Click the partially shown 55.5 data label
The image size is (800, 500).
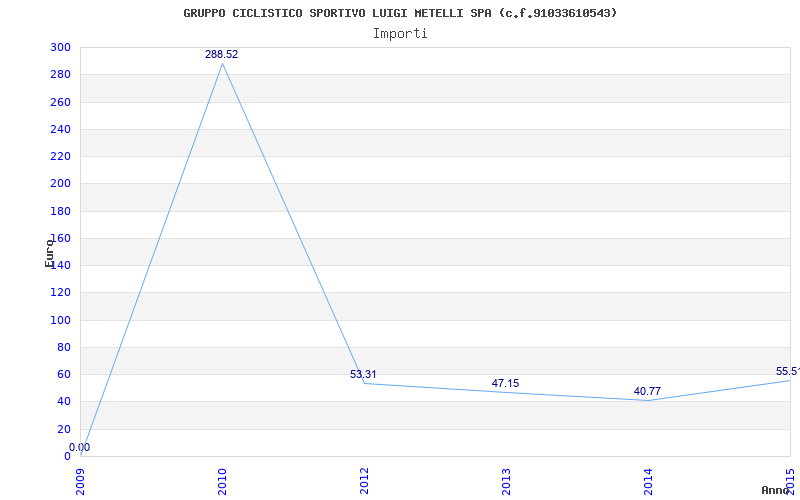[787, 371]
